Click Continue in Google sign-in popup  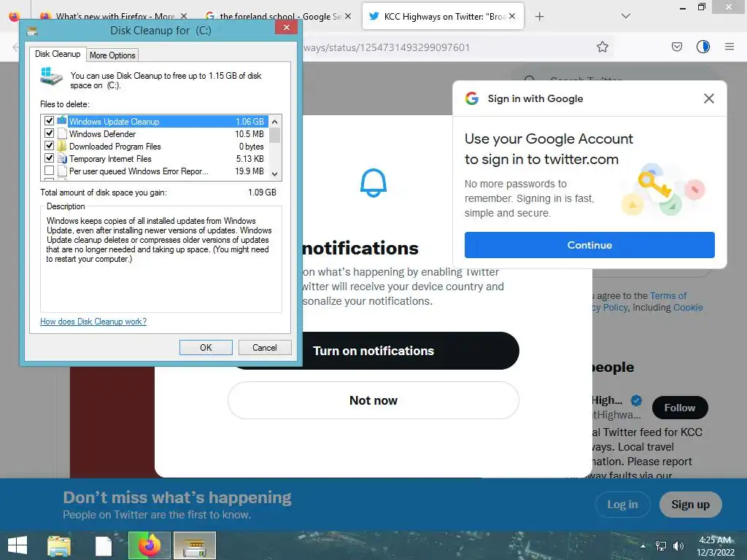(589, 245)
